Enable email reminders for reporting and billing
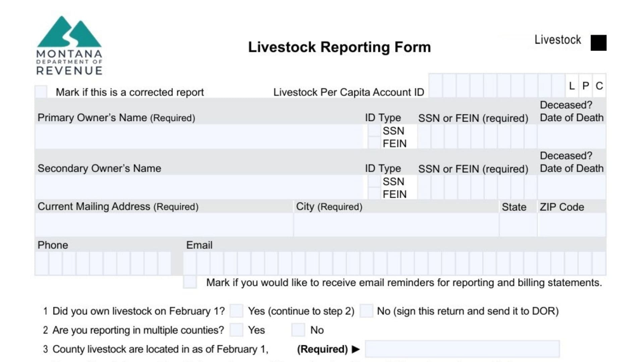644x362 pixels. coord(190,283)
